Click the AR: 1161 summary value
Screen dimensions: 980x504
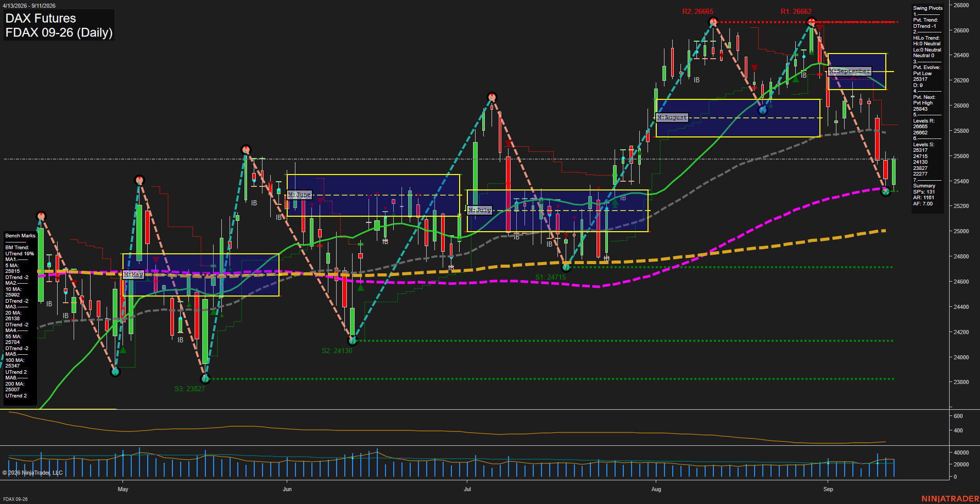[923, 198]
